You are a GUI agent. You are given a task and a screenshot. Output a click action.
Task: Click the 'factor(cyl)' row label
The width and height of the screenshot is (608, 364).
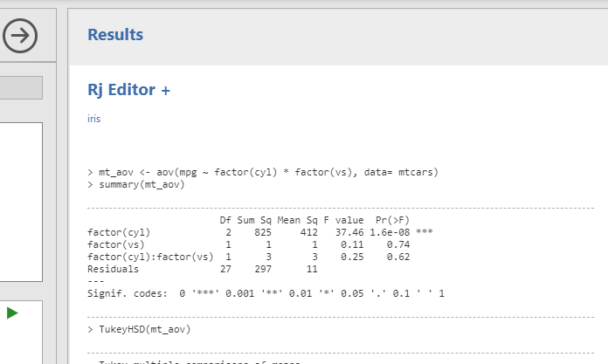click(119, 232)
